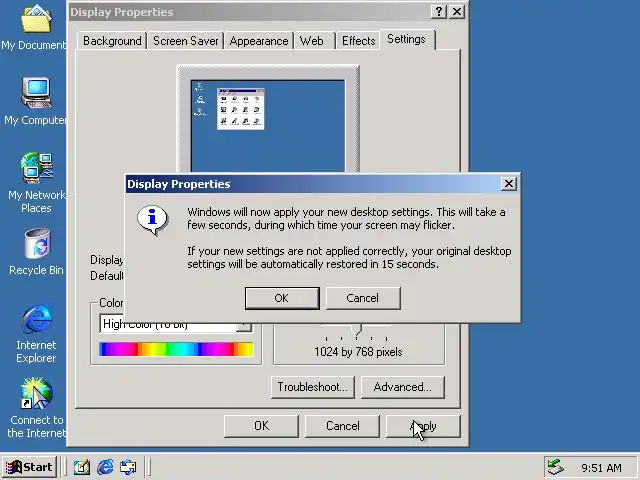Open the Advanced settings button
This screenshot has width=640, height=480.
pyautogui.click(x=403, y=387)
